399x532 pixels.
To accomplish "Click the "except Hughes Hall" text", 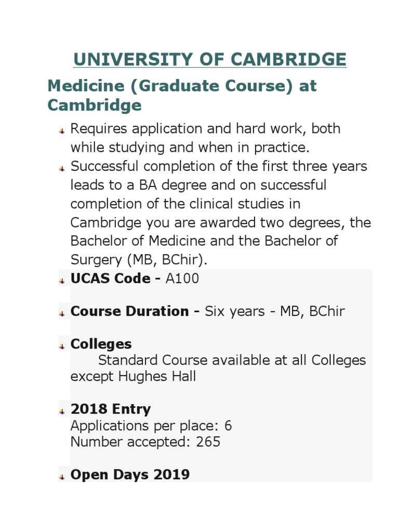I will coord(133,377).
